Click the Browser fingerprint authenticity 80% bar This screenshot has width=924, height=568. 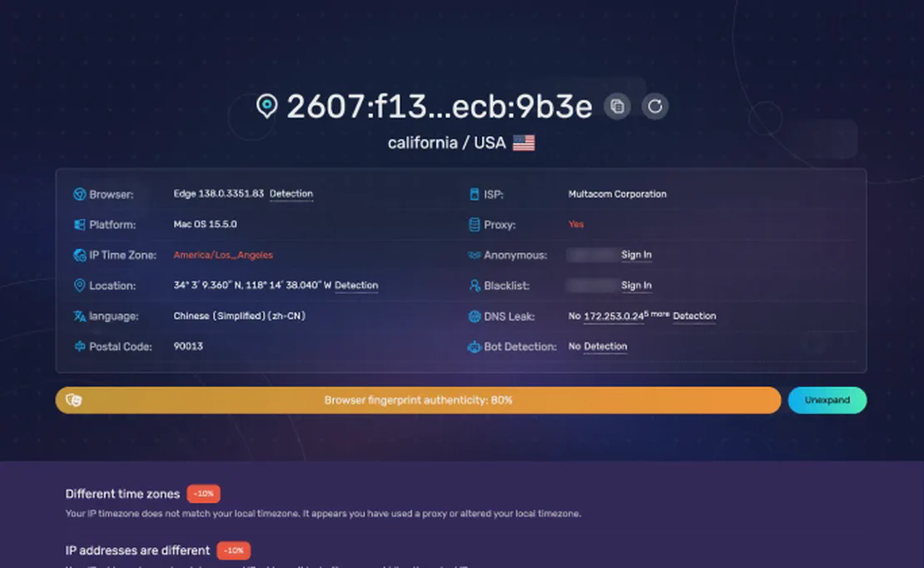tap(418, 401)
